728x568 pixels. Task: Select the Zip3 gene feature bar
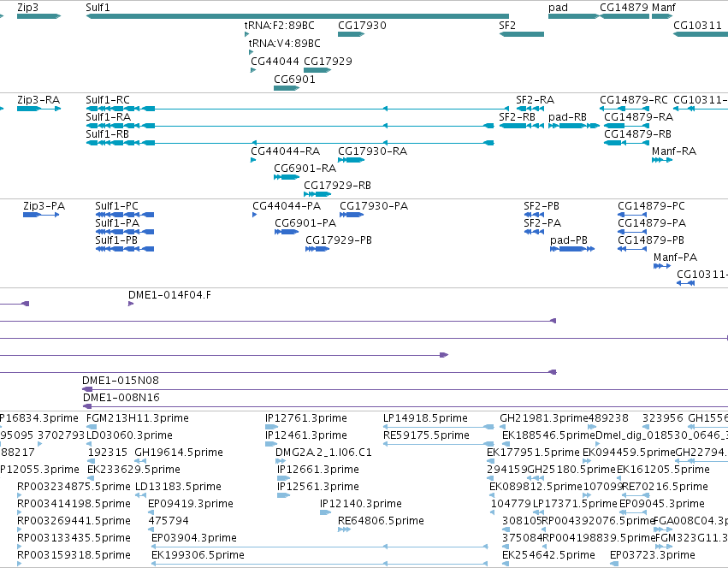coord(39,16)
